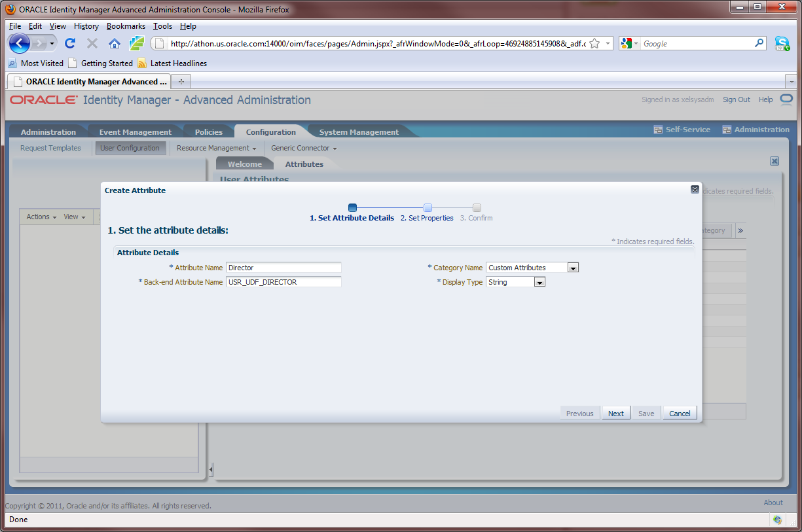Open a new browser tab
Screen dimensions: 802x532
181,81
